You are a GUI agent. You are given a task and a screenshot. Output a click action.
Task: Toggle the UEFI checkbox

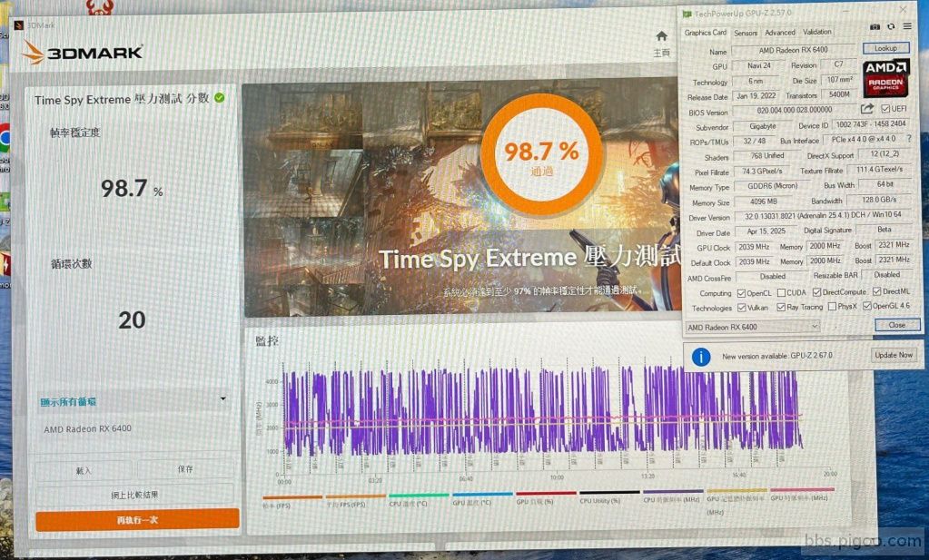(x=885, y=109)
